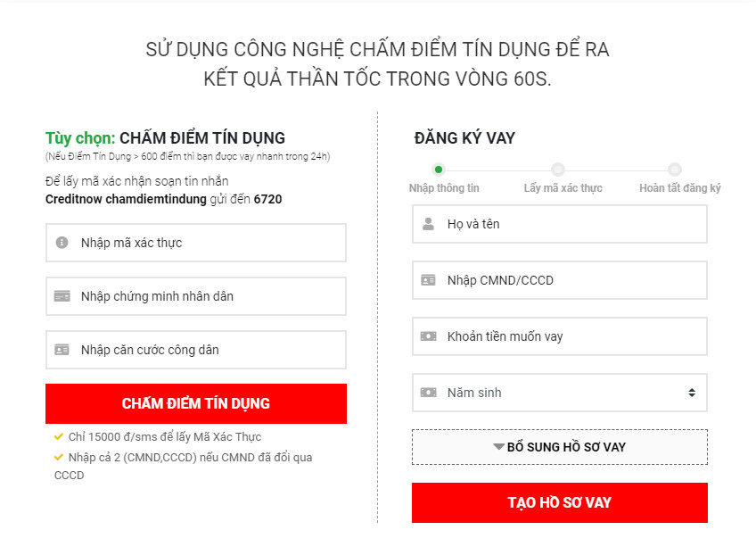Expand the BỔ SUNG HỒ SƠ VAY section
Image resolution: width=756 pixels, height=555 pixels.
(x=559, y=447)
